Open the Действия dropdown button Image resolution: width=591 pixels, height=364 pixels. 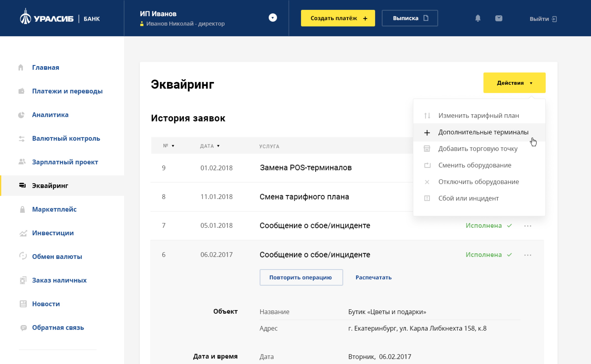coord(514,83)
